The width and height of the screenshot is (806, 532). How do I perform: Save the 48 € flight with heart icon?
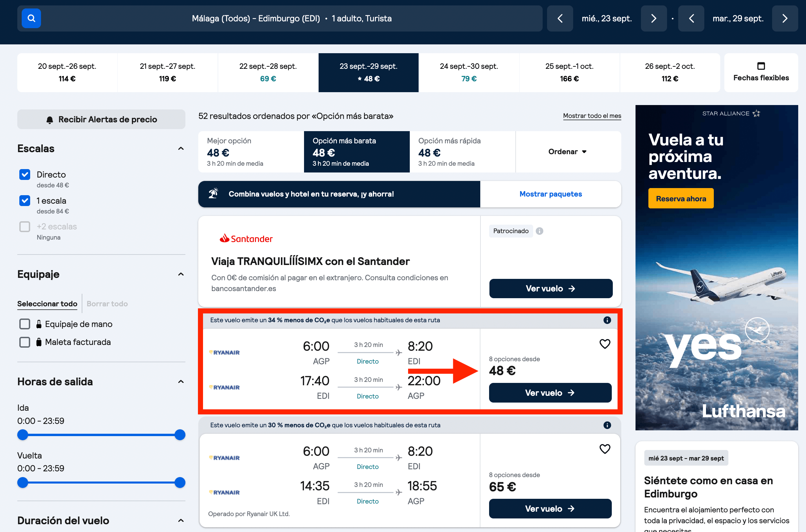605,344
